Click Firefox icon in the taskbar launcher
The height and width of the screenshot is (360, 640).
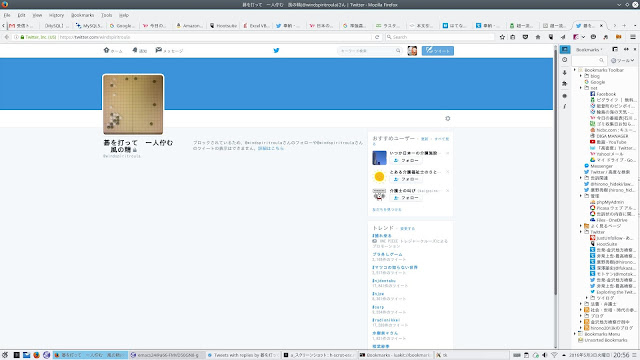click(36, 355)
